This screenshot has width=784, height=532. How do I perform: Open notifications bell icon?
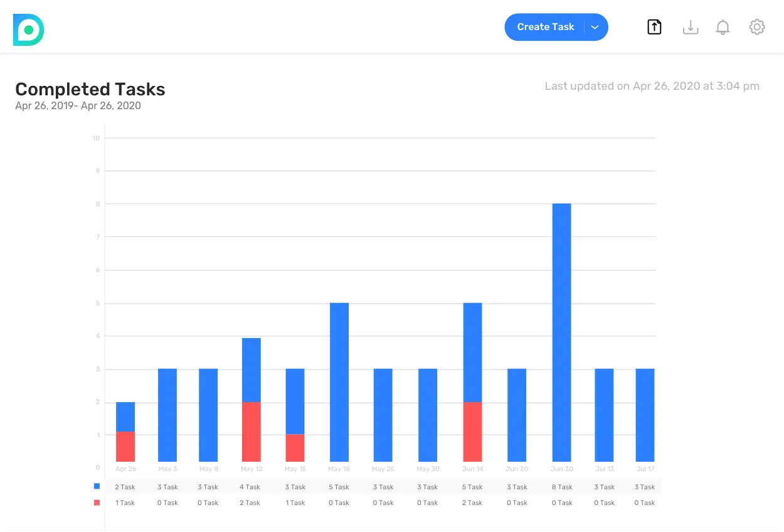[723, 27]
